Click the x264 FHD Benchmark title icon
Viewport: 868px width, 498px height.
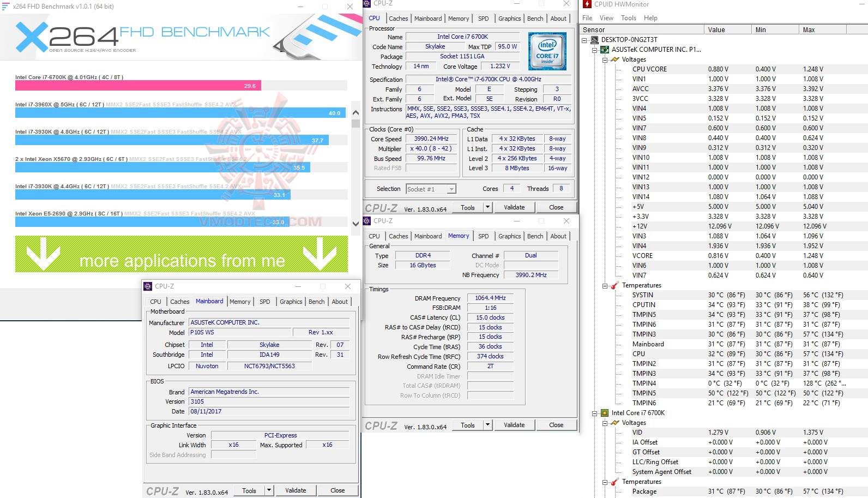[6, 7]
